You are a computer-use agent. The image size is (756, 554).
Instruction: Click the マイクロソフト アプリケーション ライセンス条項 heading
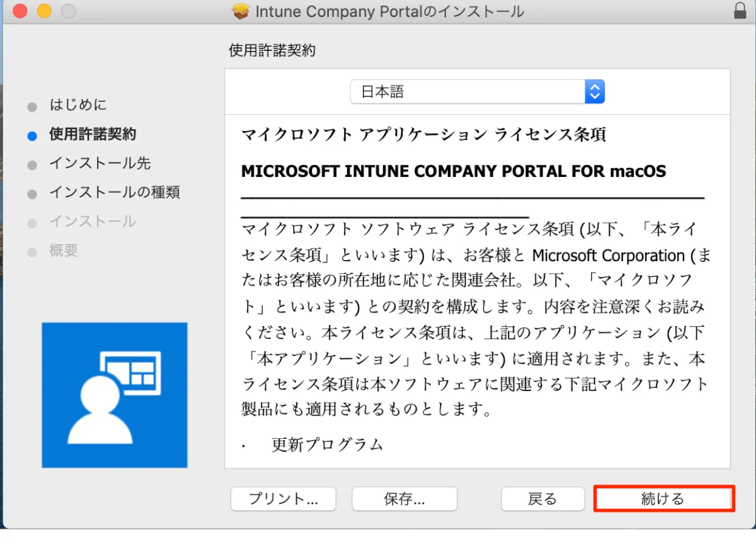coord(423,135)
